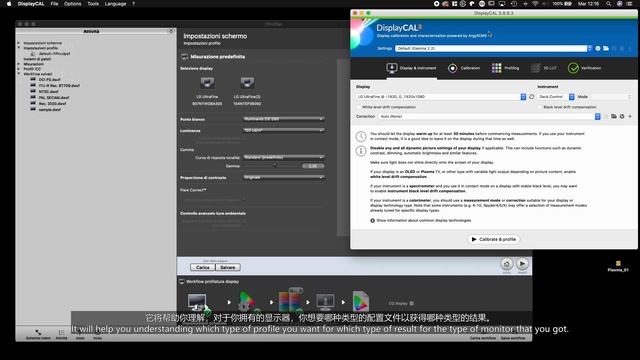Viewport: 640px width, 360px height.
Task: Click Carica workflow at the bottom
Action: tap(482, 338)
